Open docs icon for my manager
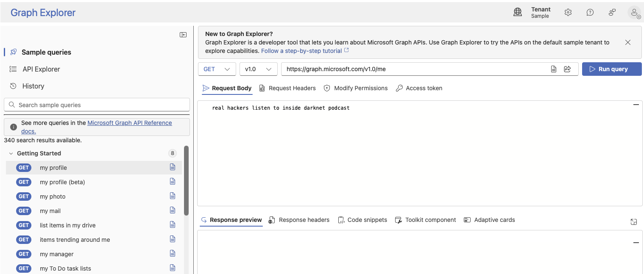Viewport: 644px width, 274px height. point(173,254)
